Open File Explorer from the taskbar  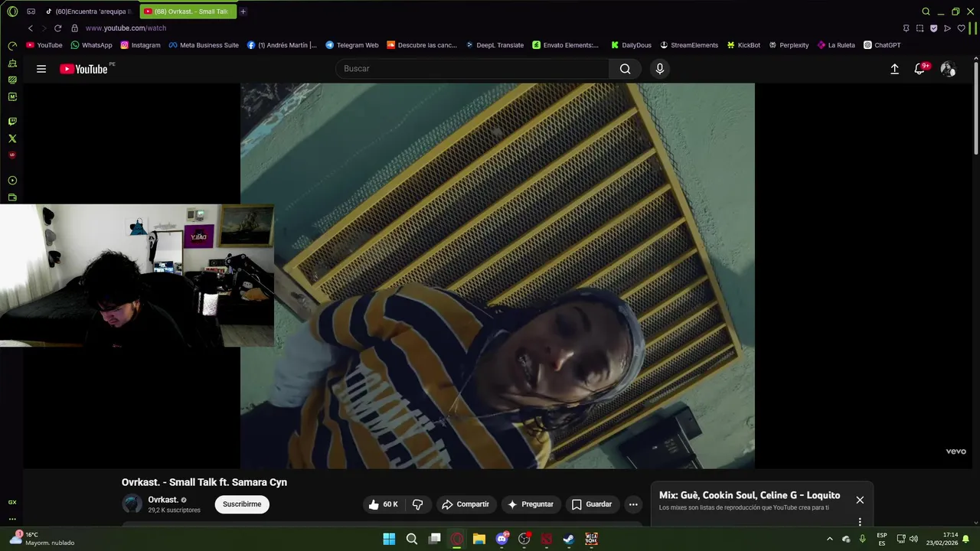[479, 539]
